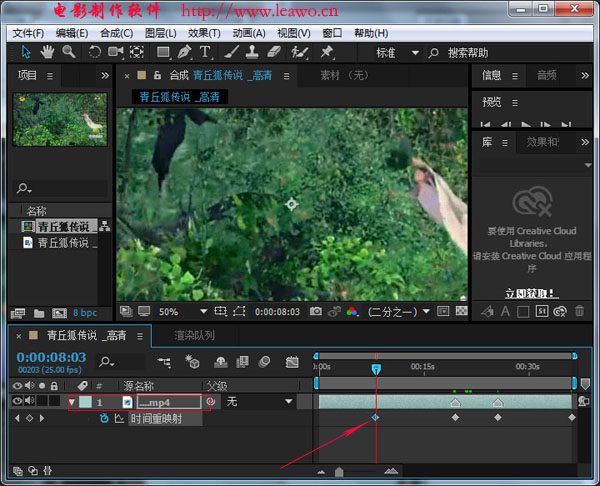Toggle Motion Blur switch in timeline
Viewport: 600px width, 486px height.
(264, 362)
